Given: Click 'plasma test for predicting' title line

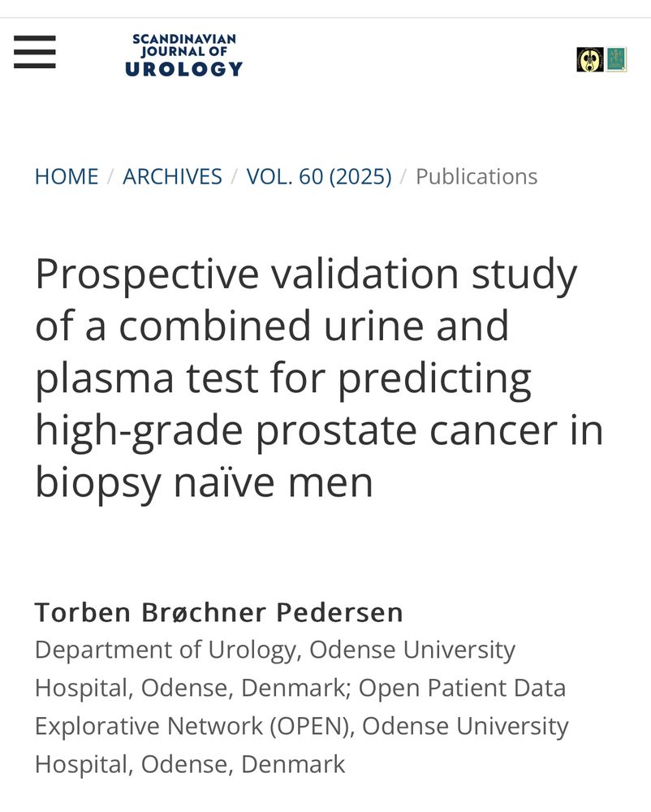Looking at the screenshot, I should (x=283, y=379).
